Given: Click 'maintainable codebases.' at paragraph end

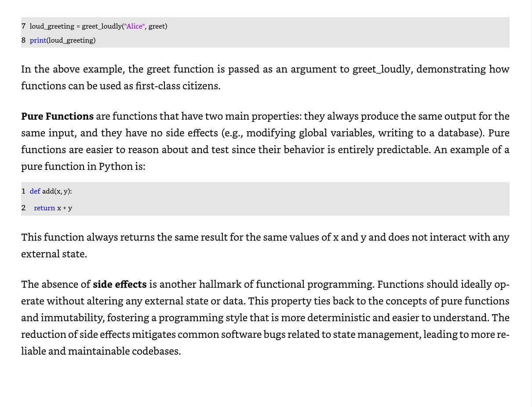Looking at the screenshot, I should pos(124,351).
